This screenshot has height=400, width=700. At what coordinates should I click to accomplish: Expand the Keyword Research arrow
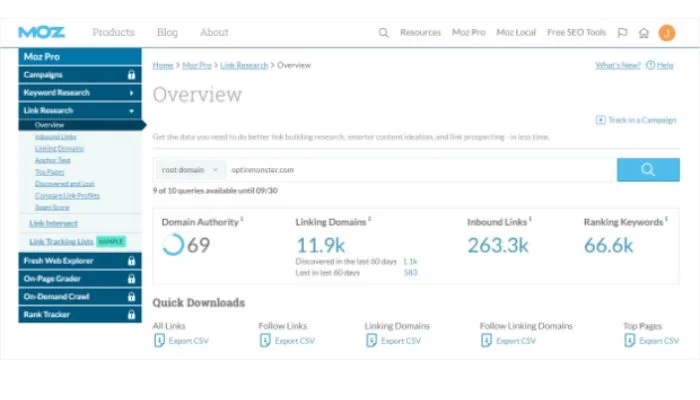pyautogui.click(x=131, y=93)
